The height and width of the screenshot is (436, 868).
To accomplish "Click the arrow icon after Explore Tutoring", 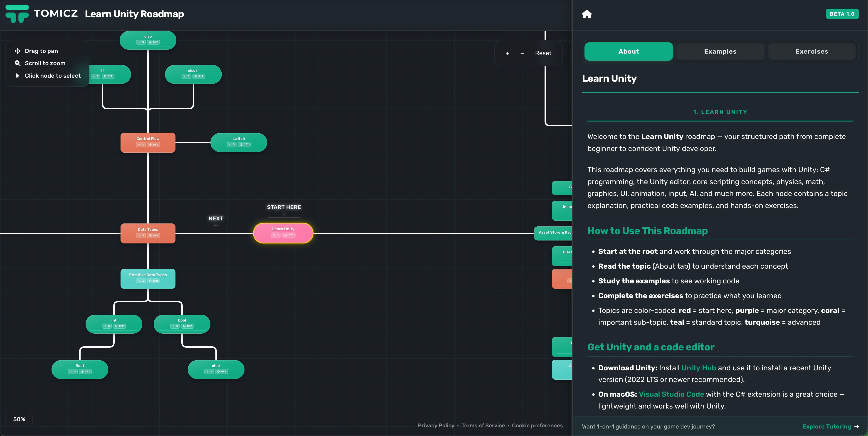I will [856, 426].
